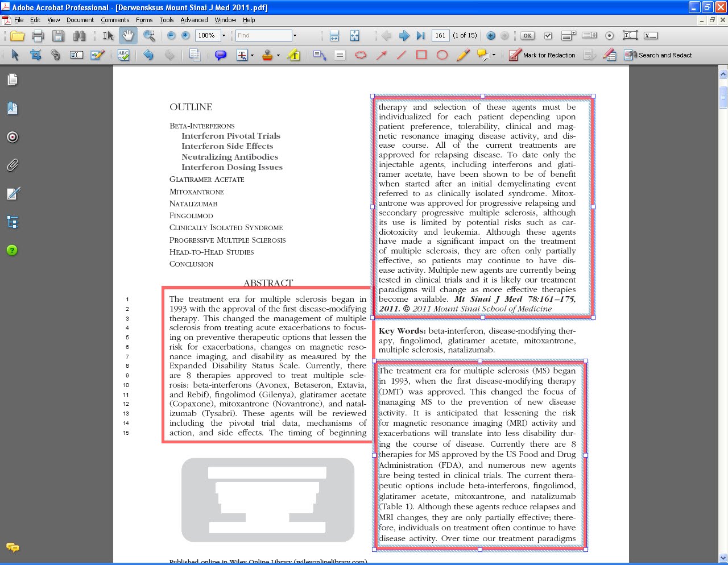The image size is (728, 565).
Task: Open the Attachments panel
Action: click(x=11, y=165)
